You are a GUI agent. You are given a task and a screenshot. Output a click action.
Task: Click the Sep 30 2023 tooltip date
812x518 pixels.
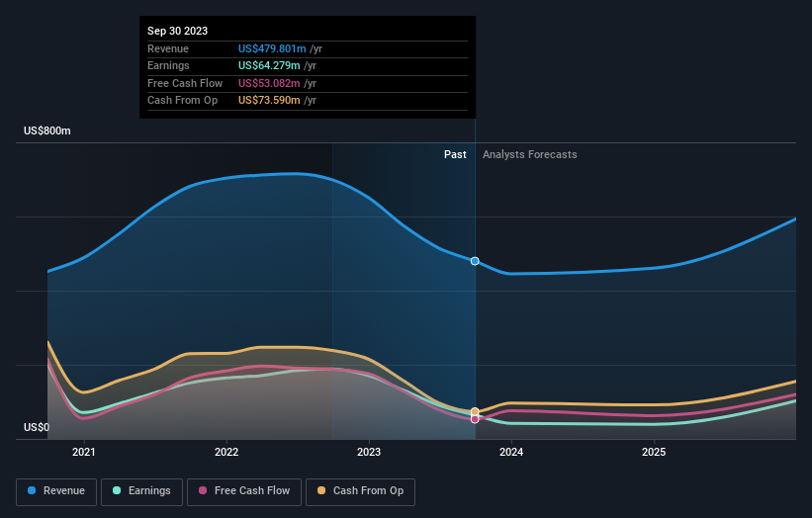click(x=178, y=31)
